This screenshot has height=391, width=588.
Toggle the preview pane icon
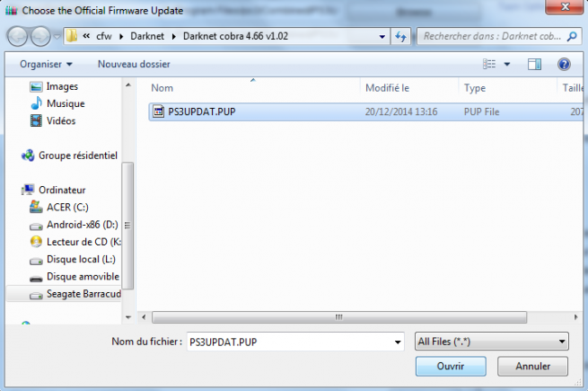click(534, 64)
